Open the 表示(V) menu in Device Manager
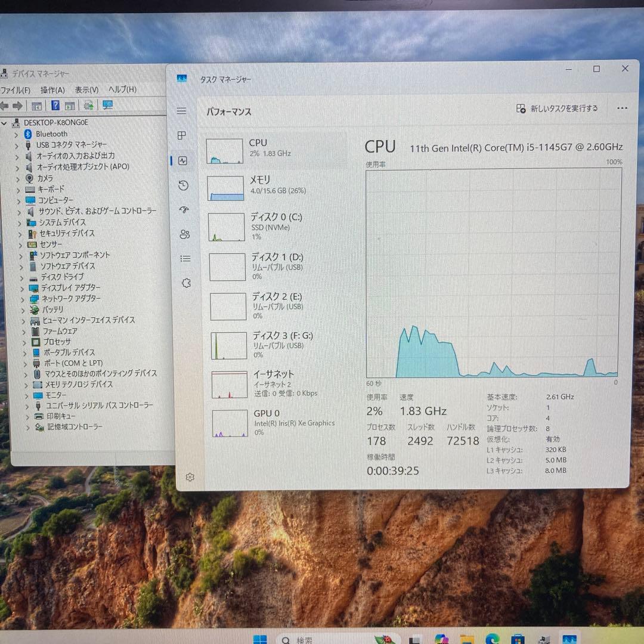The width and height of the screenshot is (644, 644). click(85, 89)
